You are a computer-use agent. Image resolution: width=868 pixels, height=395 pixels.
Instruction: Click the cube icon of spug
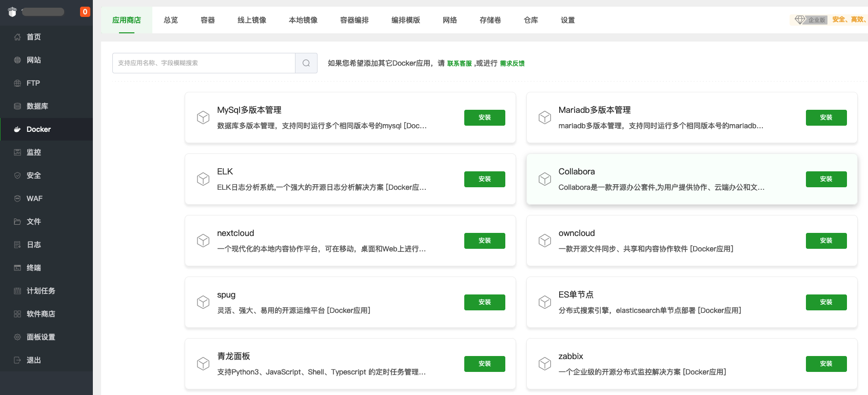(x=203, y=302)
